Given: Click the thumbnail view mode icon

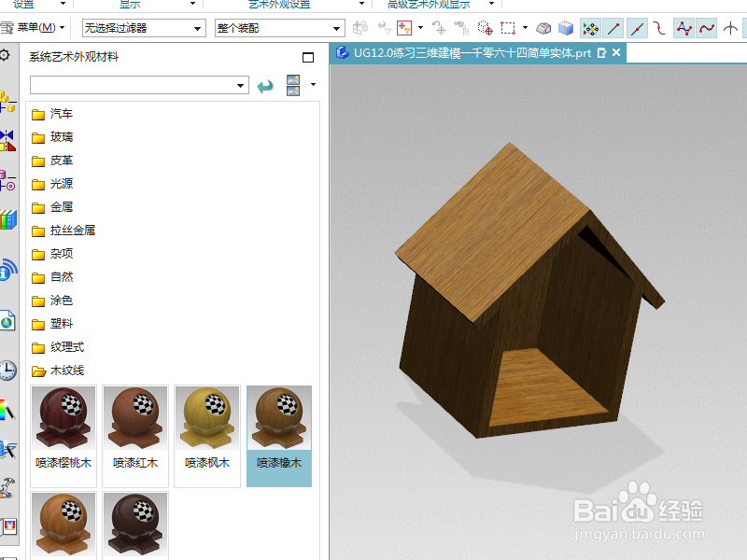Looking at the screenshot, I should [x=293, y=85].
